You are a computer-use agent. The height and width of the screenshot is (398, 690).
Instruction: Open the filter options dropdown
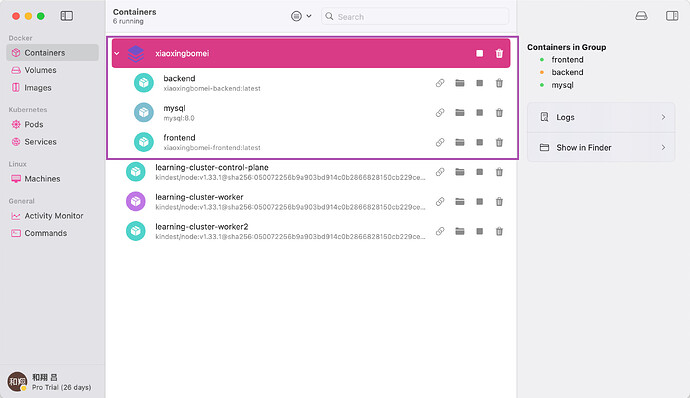tap(301, 16)
